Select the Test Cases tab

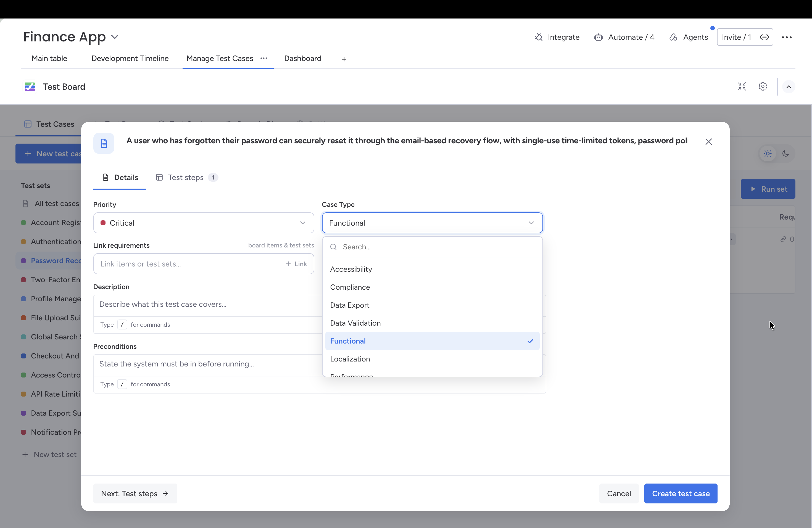coord(49,124)
